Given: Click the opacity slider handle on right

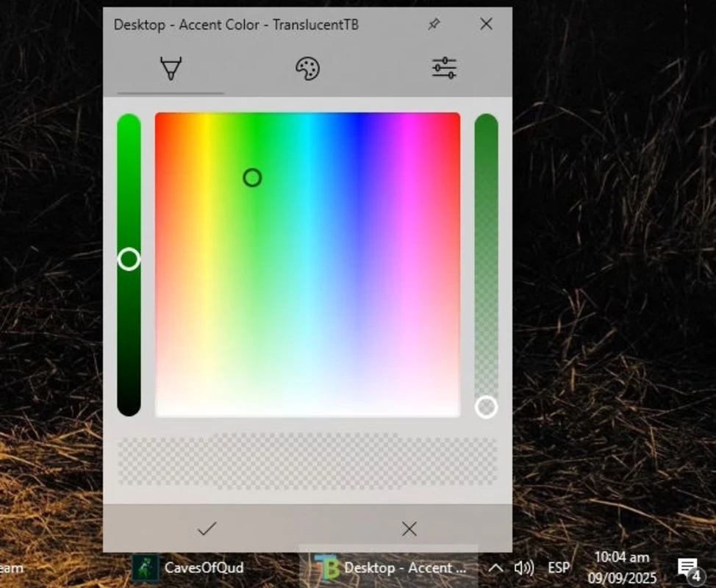Looking at the screenshot, I should [x=486, y=406].
